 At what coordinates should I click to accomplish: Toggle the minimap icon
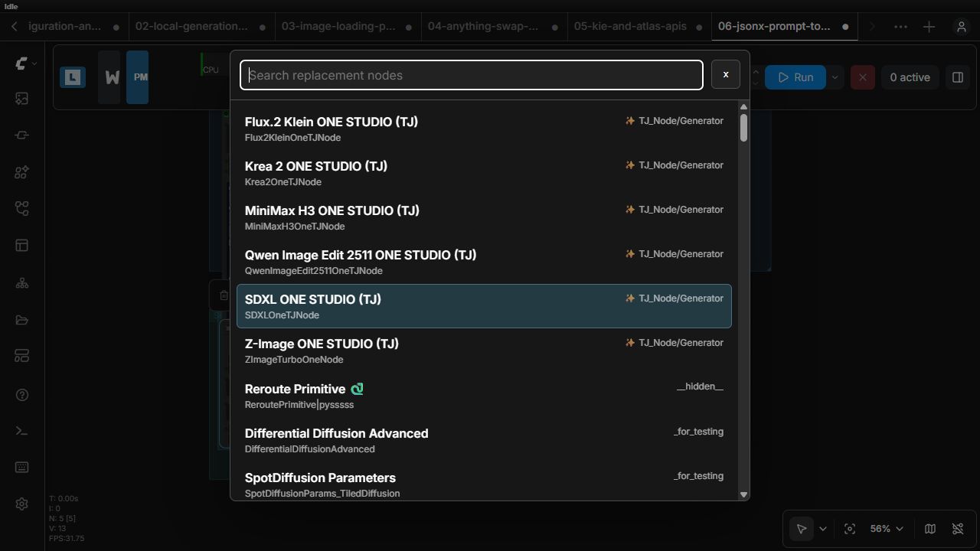point(930,529)
